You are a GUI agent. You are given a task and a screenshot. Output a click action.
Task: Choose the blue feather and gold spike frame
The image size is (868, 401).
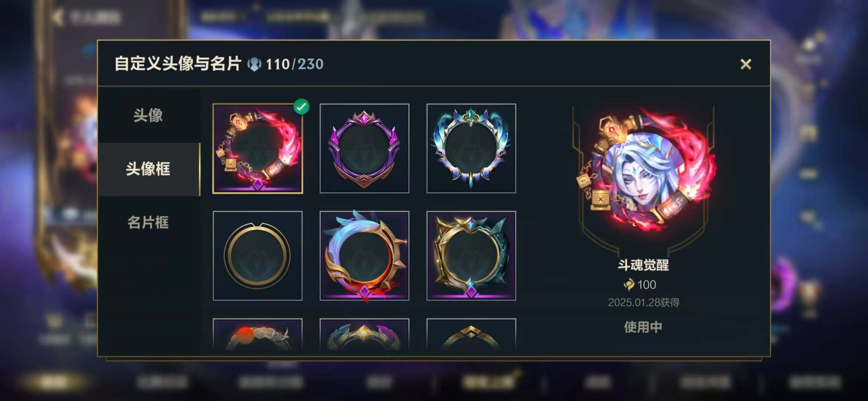[364, 256]
